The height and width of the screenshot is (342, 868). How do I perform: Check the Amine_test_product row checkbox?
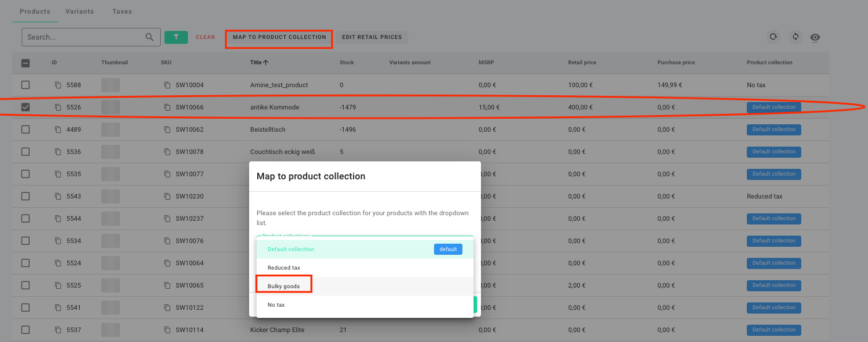[x=25, y=85]
